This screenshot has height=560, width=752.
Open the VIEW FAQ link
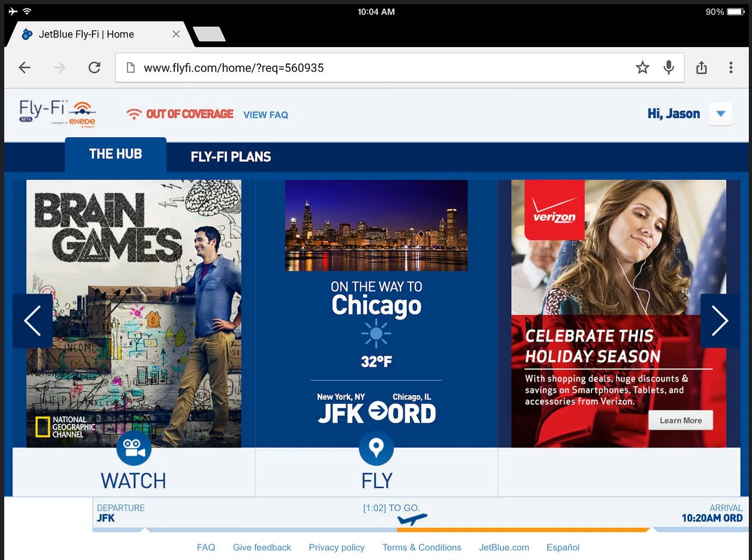(265, 115)
